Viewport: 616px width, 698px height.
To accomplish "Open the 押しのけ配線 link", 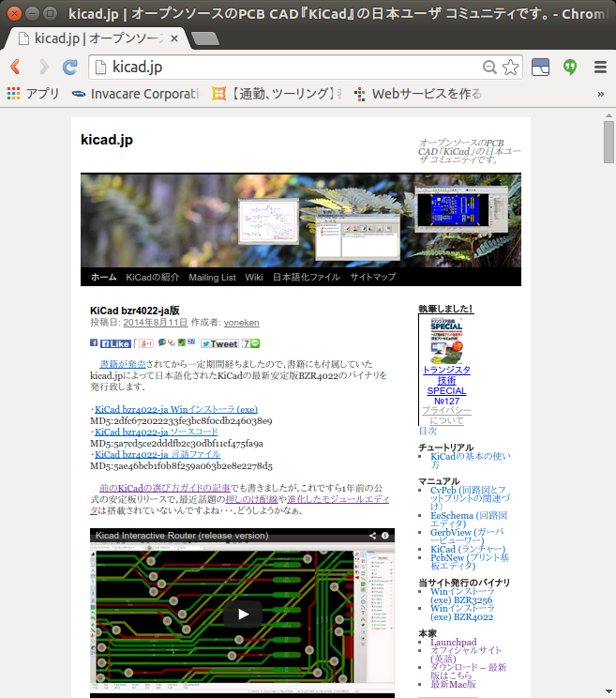I will pyautogui.click(x=251, y=499).
